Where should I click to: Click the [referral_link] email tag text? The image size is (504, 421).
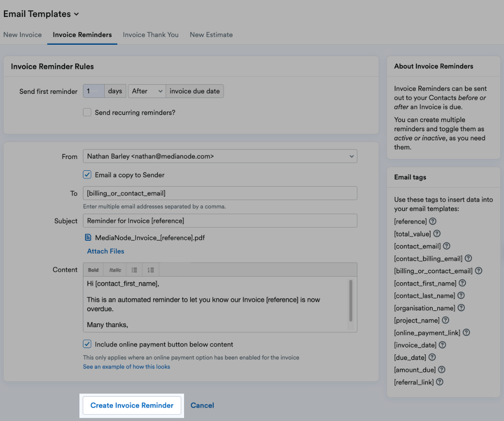(x=414, y=382)
